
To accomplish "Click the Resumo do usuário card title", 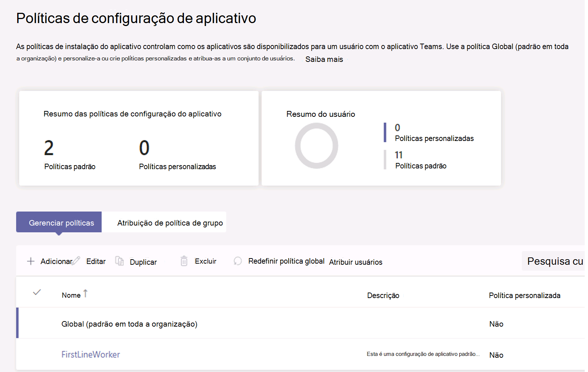I will click(321, 114).
